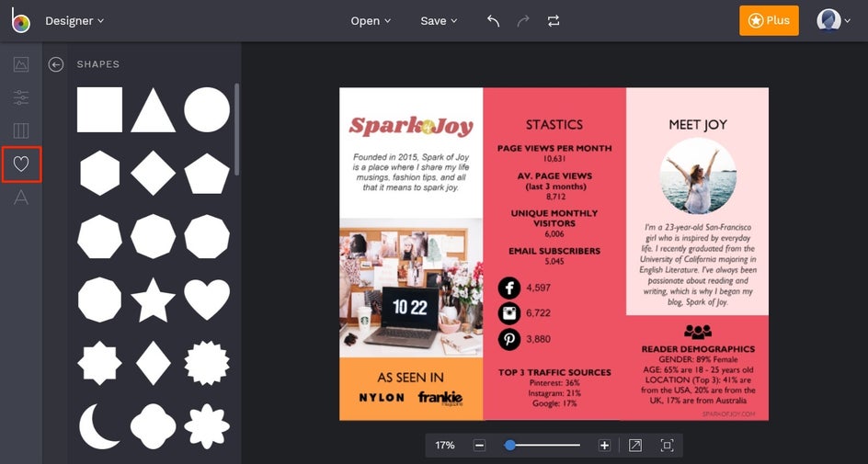868x464 pixels.
Task: Add the square diamond shape
Action: tap(153, 173)
